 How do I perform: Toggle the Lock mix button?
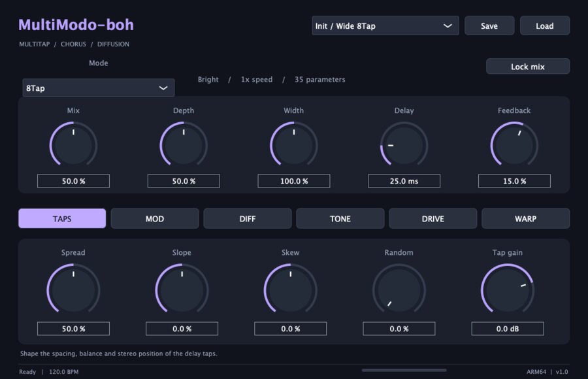click(x=528, y=67)
